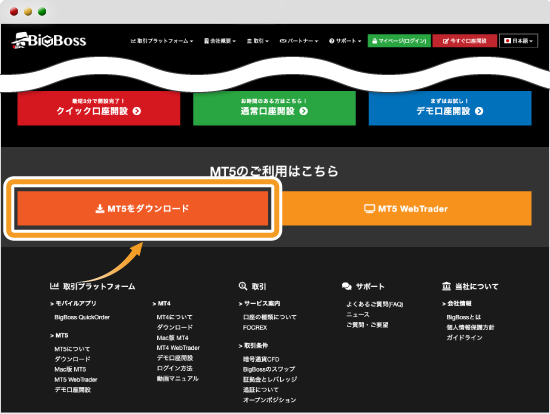This screenshot has height=414, width=550.
Task: Open the footer MT4 section heading
Action: 161,303
